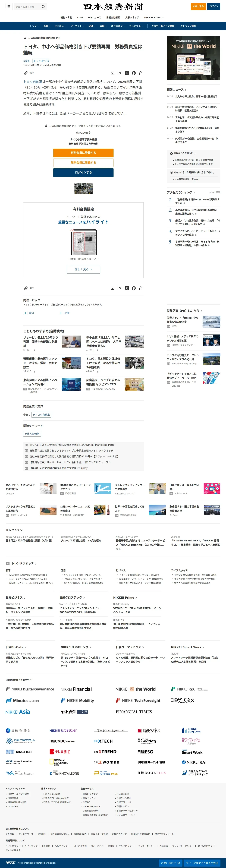This screenshot has width=226, height=868.
Task: Click the Facebook icon below the article
Action: pyautogui.click(x=134, y=288)
